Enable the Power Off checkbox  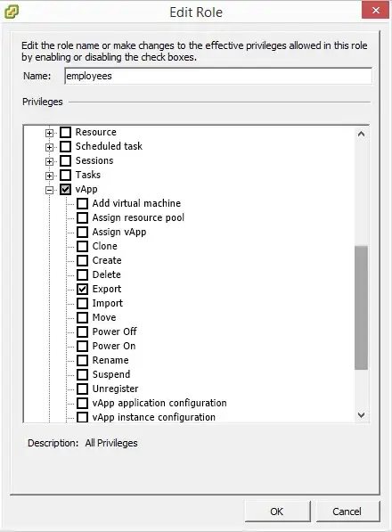pyautogui.click(x=82, y=331)
